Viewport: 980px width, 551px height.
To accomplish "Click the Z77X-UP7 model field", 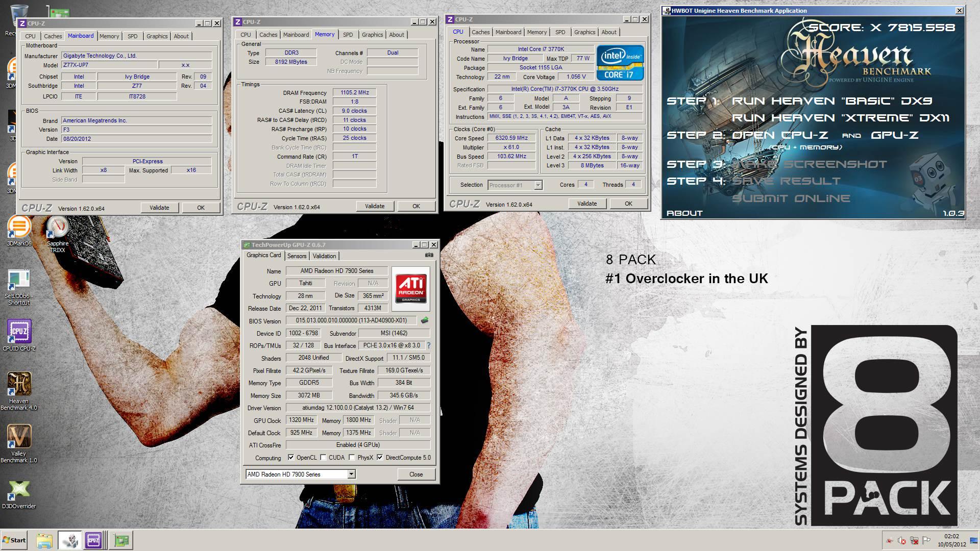I will [x=109, y=65].
